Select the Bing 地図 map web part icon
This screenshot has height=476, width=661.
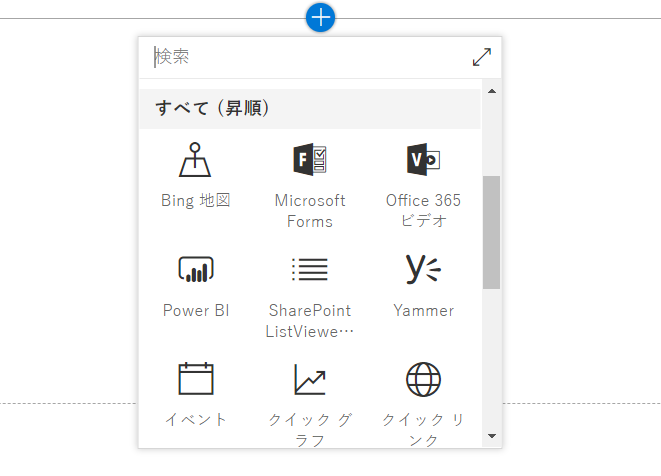[x=195, y=160]
